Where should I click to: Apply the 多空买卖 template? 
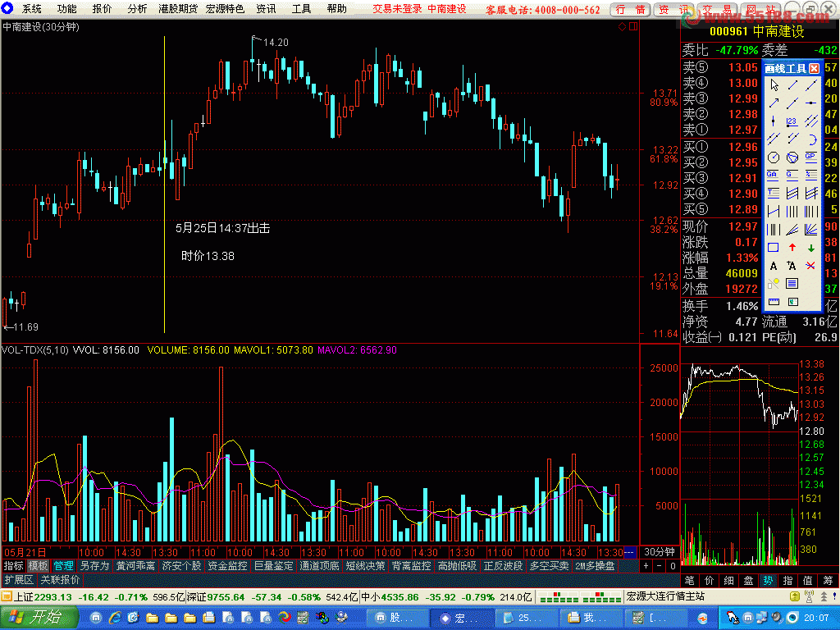[x=549, y=566]
